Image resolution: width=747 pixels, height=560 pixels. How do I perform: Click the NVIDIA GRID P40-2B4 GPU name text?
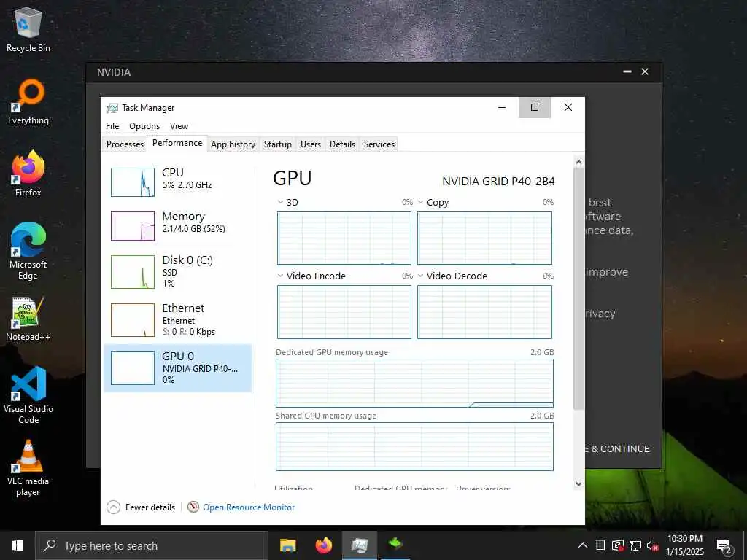click(x=498, y=182)
